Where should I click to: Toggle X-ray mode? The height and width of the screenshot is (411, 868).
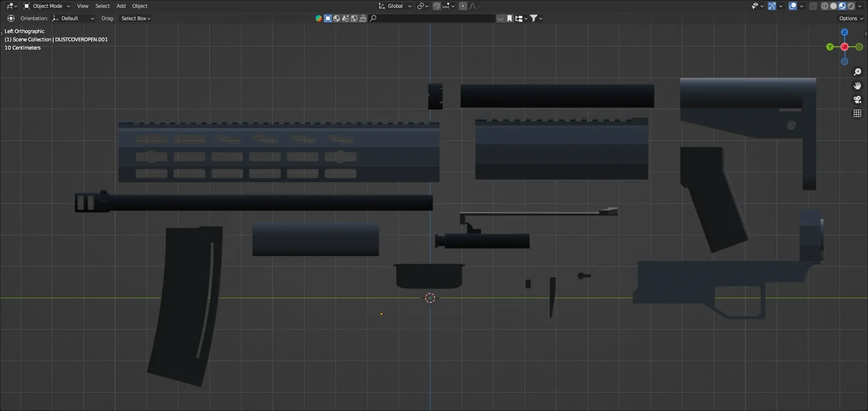[813, 6]
